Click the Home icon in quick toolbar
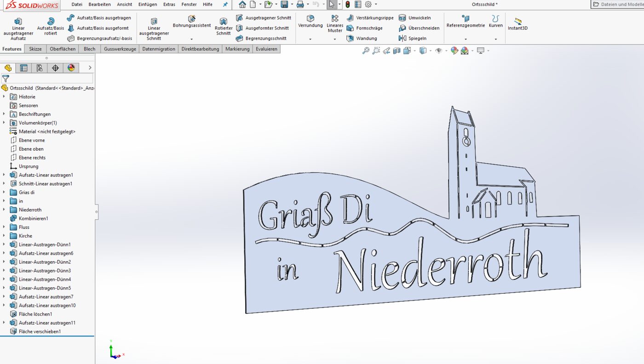 242,5
